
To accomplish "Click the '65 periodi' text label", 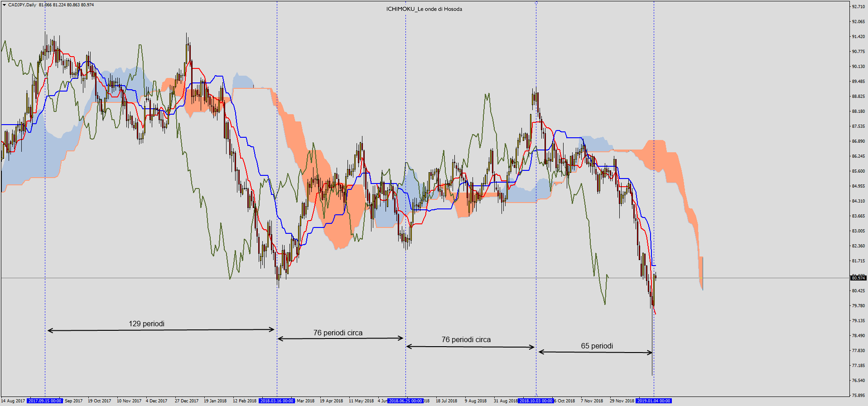I will coord(597,346).
